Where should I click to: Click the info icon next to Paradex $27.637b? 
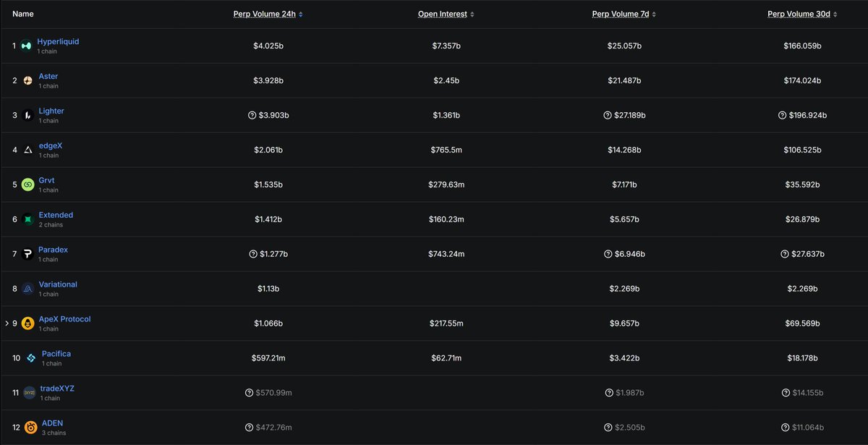[x=785, y=254]
